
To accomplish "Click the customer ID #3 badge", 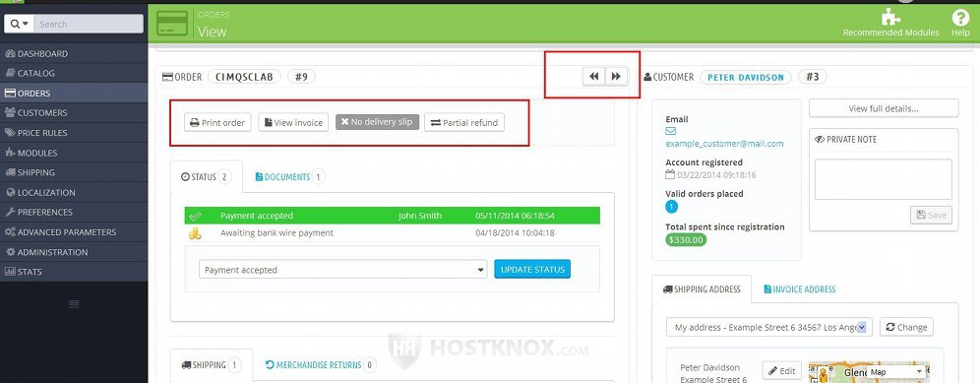I will pyautogui.click(x=813, y=77).
